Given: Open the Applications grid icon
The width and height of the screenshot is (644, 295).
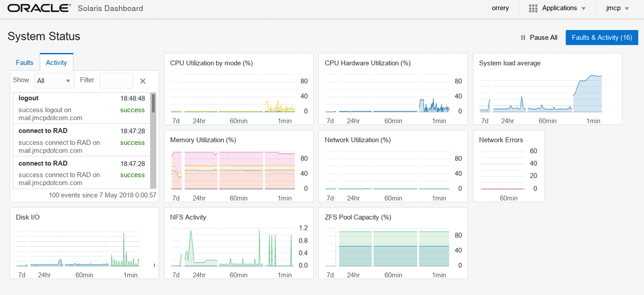Looking at the screenshot, I should (533, 9).
